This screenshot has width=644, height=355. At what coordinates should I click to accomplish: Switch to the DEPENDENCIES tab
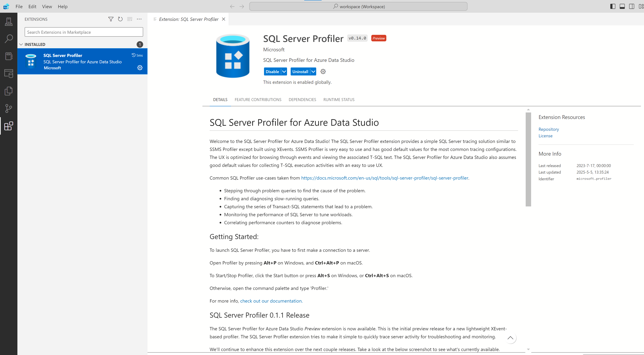click(x=302, y=100)
